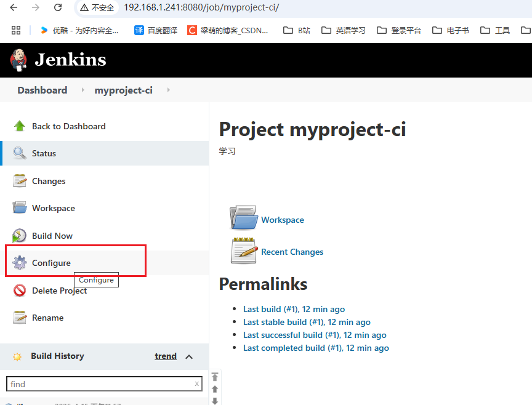Image resolution: width=532 pixels, height=405 pixels.
Task: Click the red Delete Project icon
Action: 20,291
